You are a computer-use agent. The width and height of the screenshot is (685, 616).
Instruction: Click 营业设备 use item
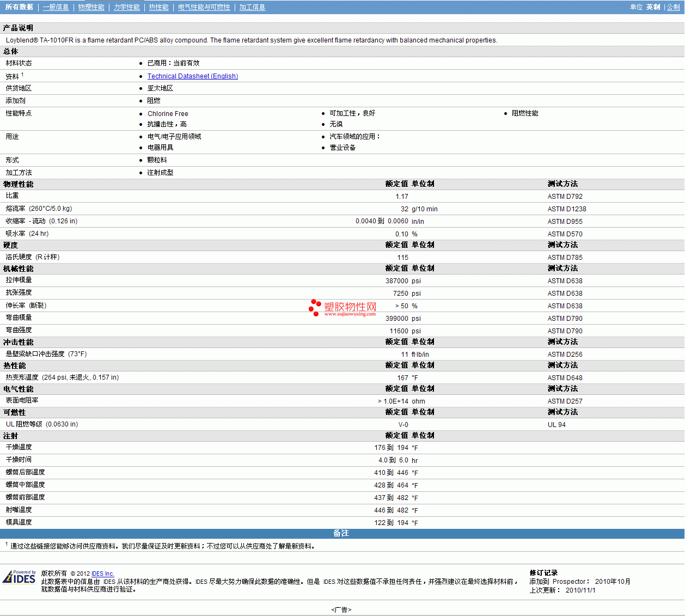[342, 148]
